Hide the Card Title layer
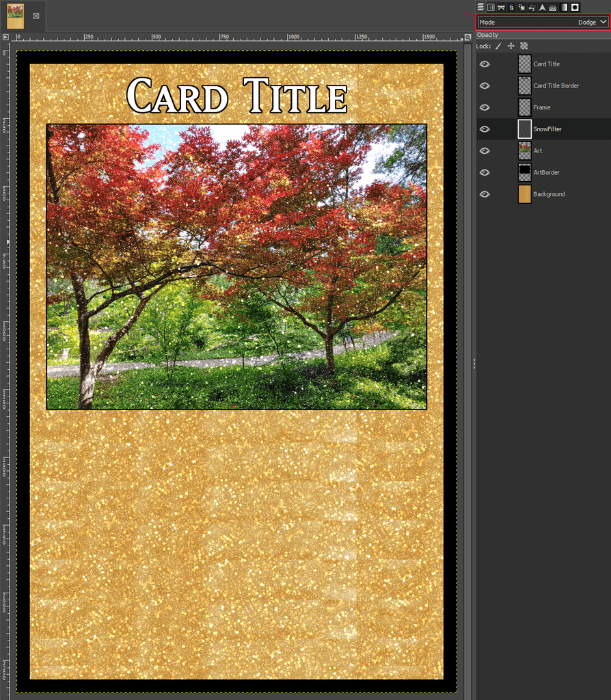 [x=485, y=64]
